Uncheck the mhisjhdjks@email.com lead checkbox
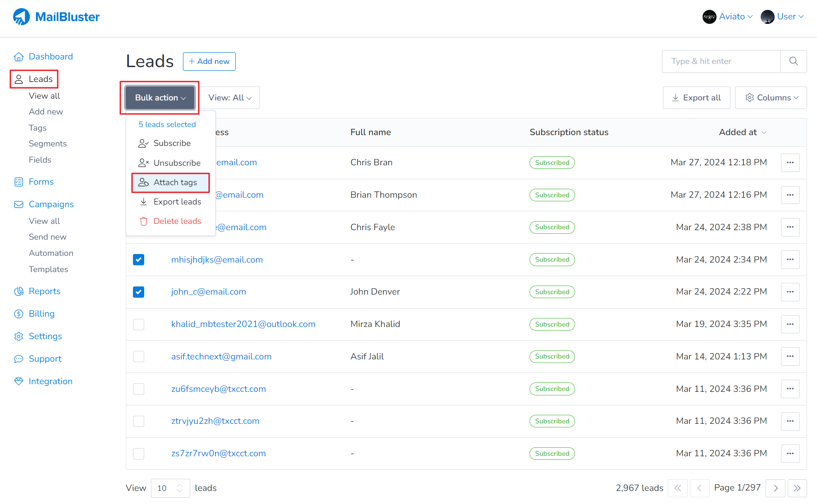The height and width of the screenshot is (504, 817). coord(139,260)
